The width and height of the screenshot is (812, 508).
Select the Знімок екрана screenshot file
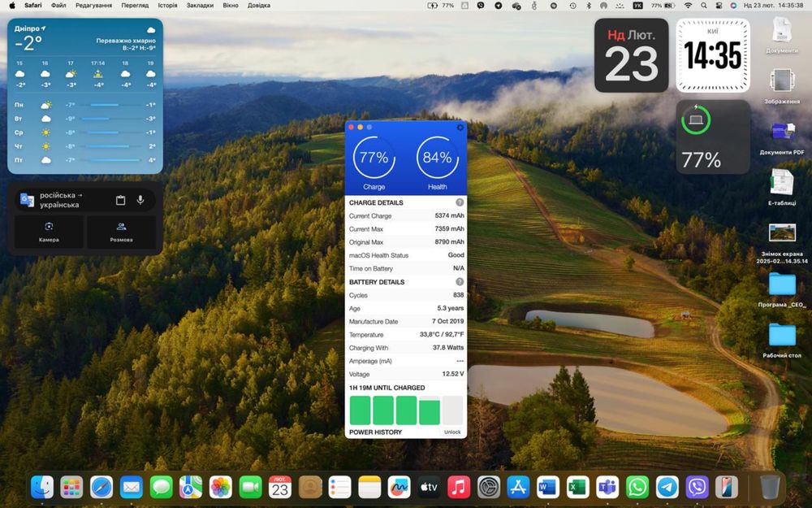tap(781, 242)
